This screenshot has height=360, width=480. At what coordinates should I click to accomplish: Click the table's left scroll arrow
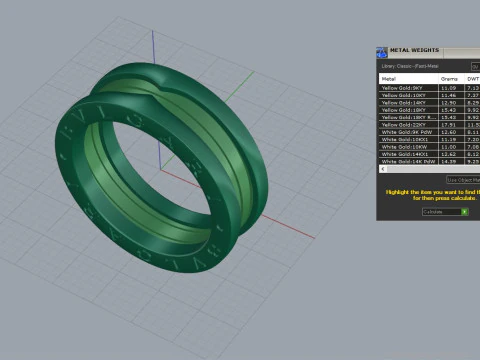(x=383, y=169)
